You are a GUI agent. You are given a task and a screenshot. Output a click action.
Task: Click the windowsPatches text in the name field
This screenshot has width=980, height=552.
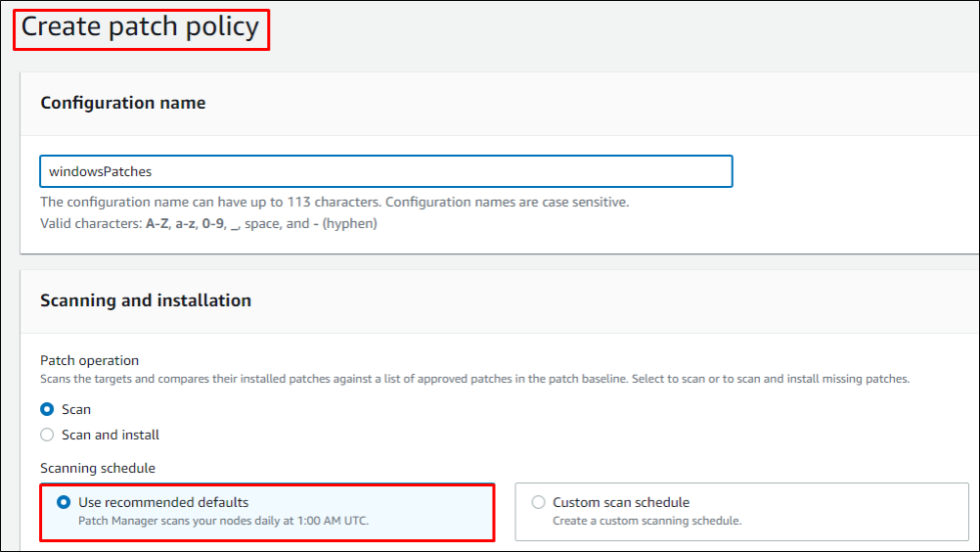[x=101, y=171]
